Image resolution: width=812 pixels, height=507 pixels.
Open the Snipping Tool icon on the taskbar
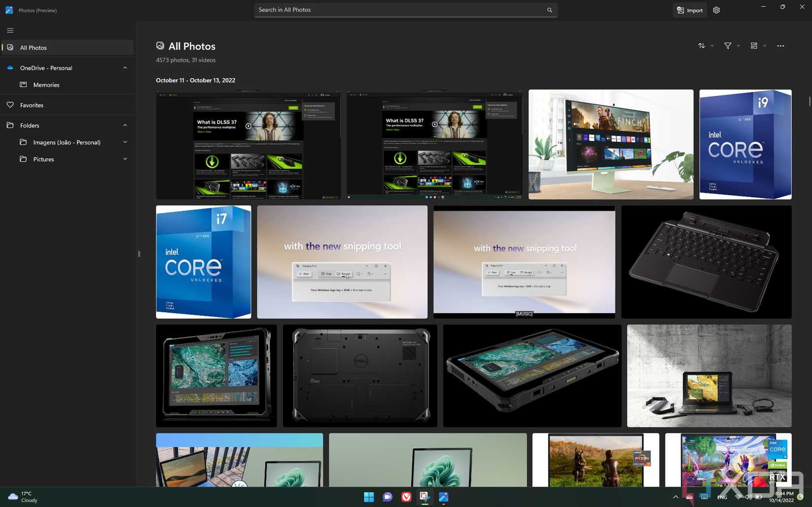(x=424, y=497)
